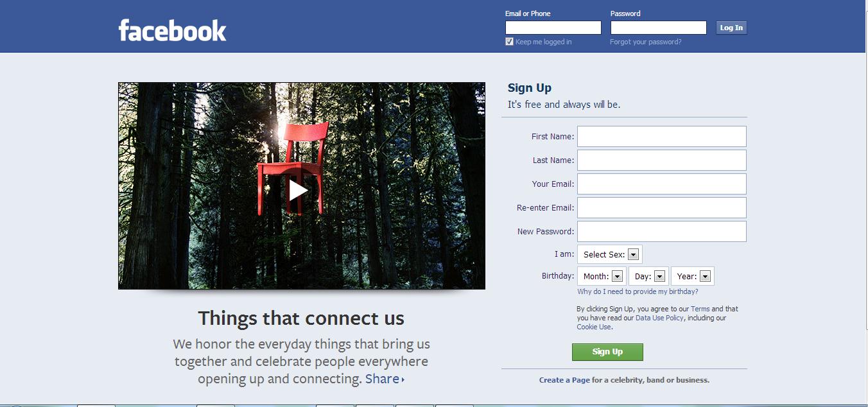This screenshot has width=868, height=407.
Task: Open the Data Use Policy link
Action: (x=659, y=318)
